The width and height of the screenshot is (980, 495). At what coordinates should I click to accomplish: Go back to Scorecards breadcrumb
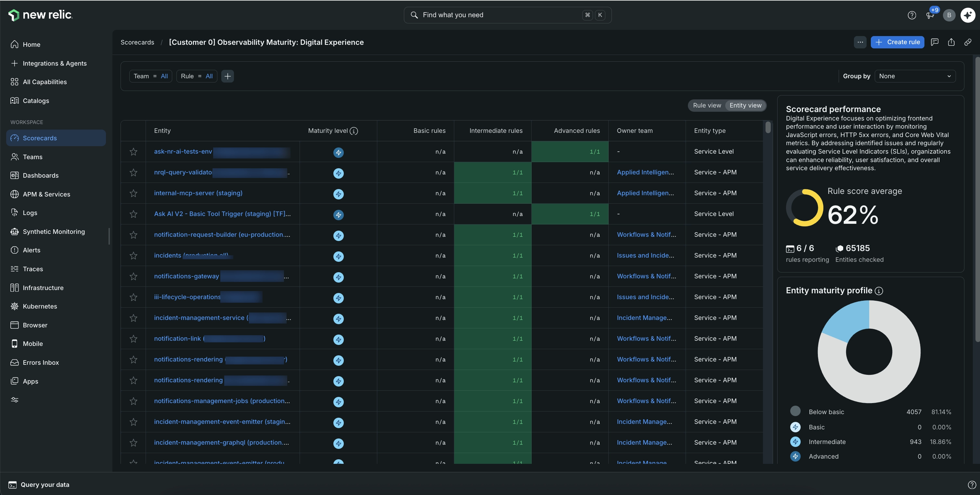coord(137,42)
